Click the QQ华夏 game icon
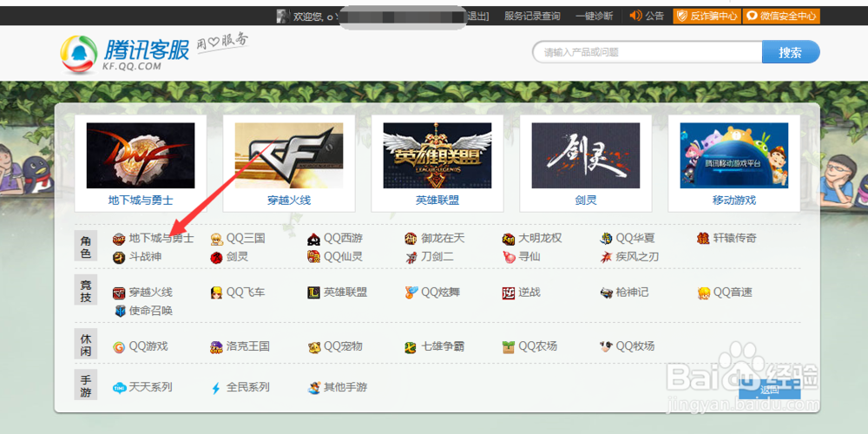The height and width of the screenshot is (434, 868). point(606,239)
